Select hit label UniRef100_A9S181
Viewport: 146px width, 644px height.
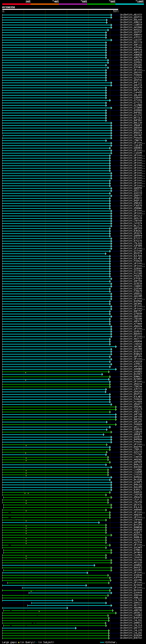click(131, 65)
